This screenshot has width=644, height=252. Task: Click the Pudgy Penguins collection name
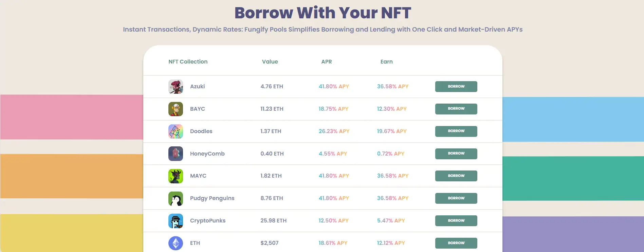[x=212, y=198]
